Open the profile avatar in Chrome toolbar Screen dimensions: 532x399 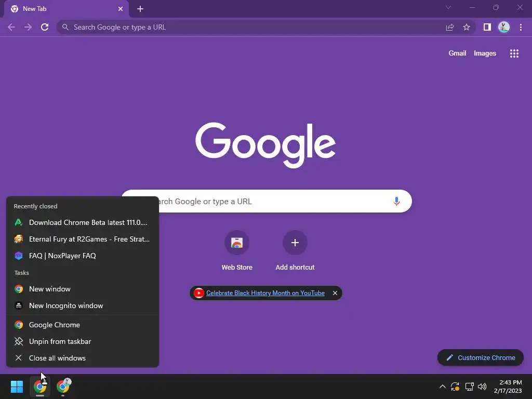(x=504, y=27)
